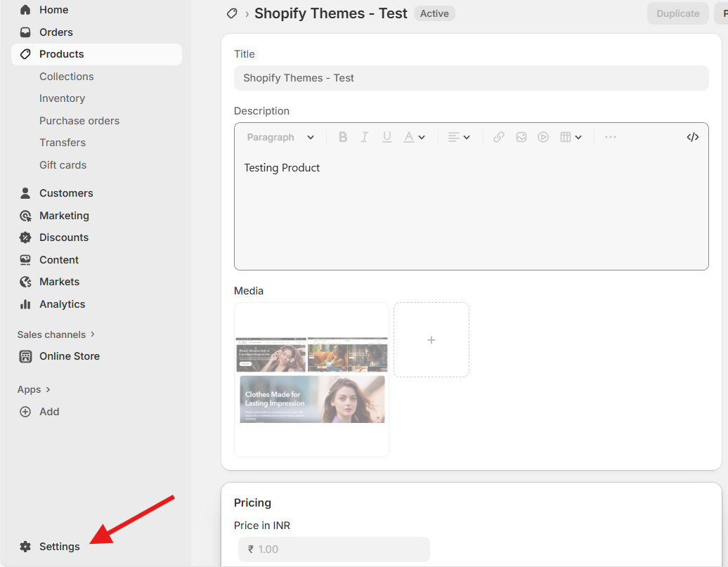Click the Online Store storefront icon
This screenshot has width=728, height=567.
(25, 356)
